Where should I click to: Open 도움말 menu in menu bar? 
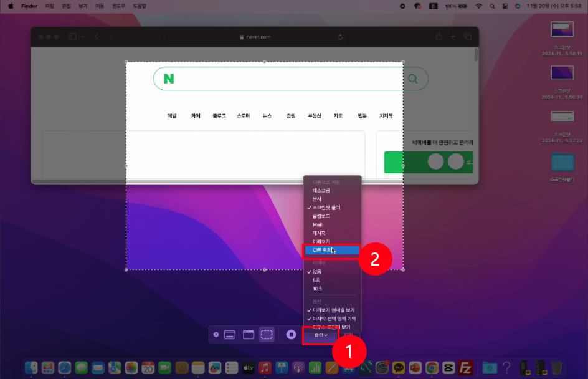tap(140, 6)
